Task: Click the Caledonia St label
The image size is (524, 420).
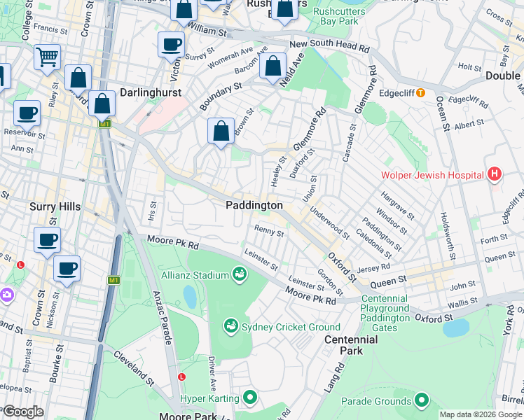Action: coord(373,244)
